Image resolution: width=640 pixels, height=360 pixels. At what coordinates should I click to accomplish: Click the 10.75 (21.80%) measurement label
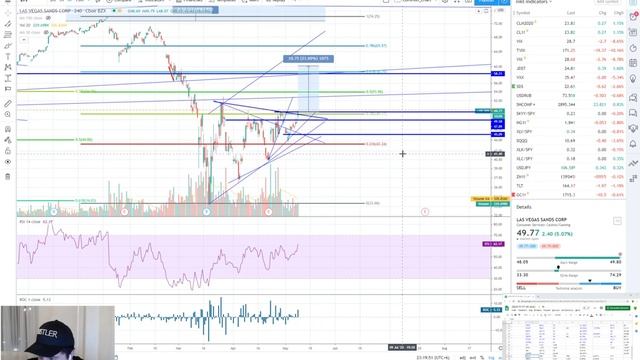308,59
